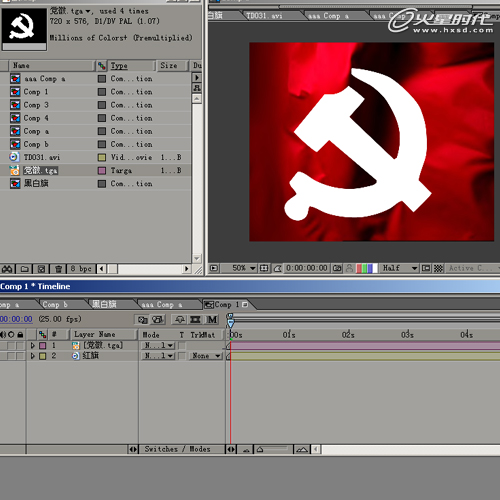Expand layer 1 党徽.tga properties
The height and width of the screenshot is (500, 500).
click(33, 345)
